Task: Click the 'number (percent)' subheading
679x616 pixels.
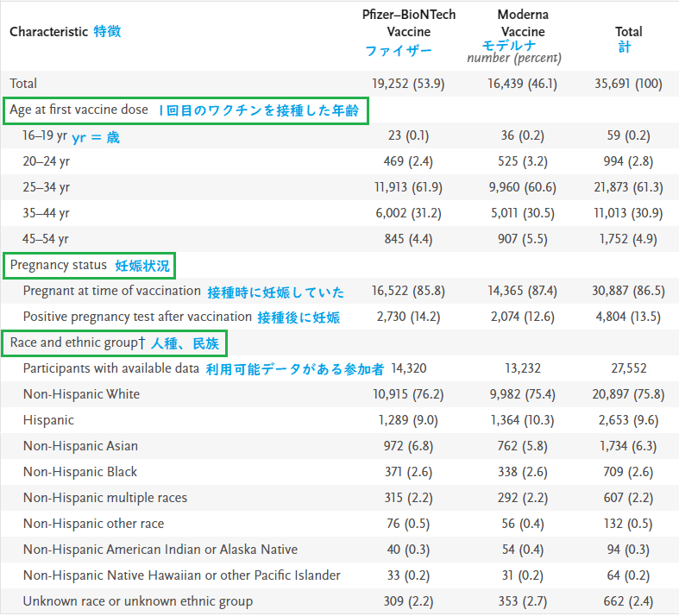Action: pos(514,58)
